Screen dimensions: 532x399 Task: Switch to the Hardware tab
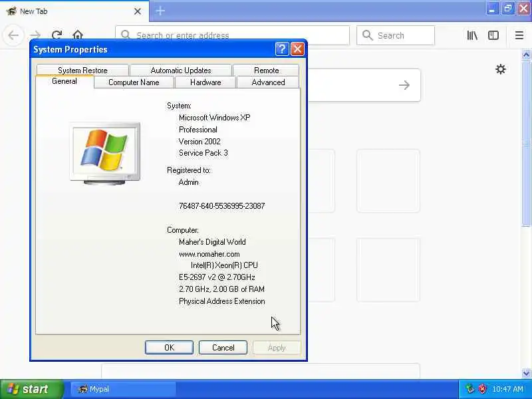coord(205,82)
